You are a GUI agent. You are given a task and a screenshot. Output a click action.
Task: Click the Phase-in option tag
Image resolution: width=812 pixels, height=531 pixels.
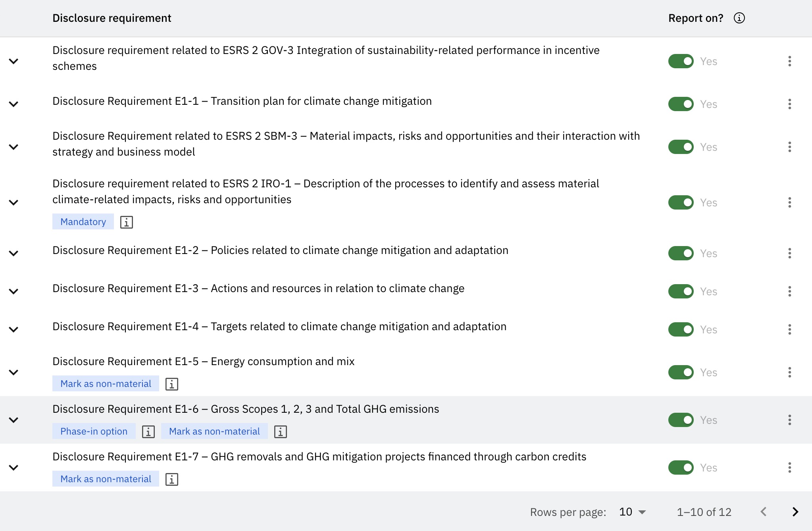point(94,431)
